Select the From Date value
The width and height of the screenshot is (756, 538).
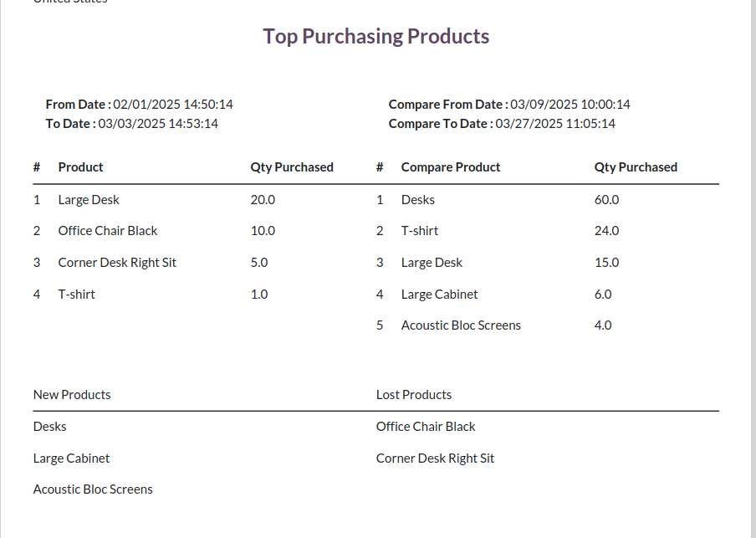point(173,105)
